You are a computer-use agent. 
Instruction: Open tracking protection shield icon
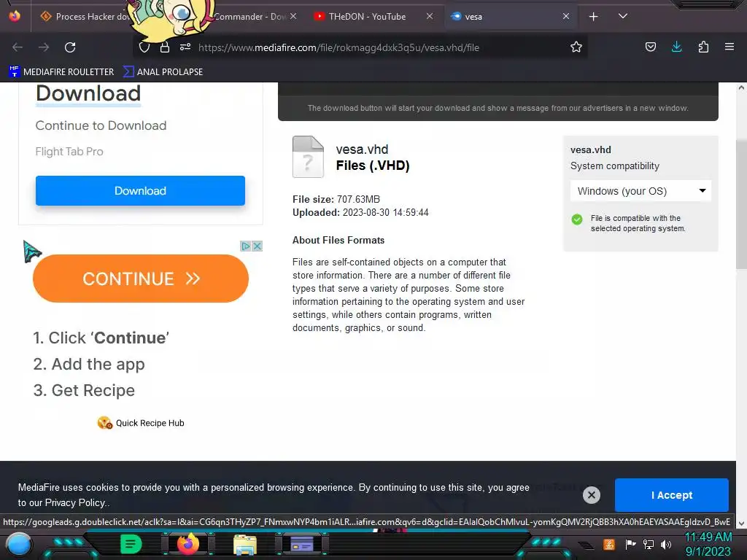coord(144,47)
